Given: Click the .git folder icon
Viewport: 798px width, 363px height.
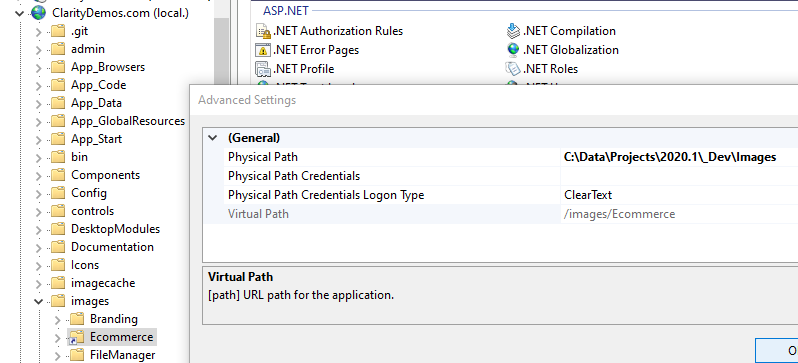Looking at the screenshot, I should [x=58, y=32].
